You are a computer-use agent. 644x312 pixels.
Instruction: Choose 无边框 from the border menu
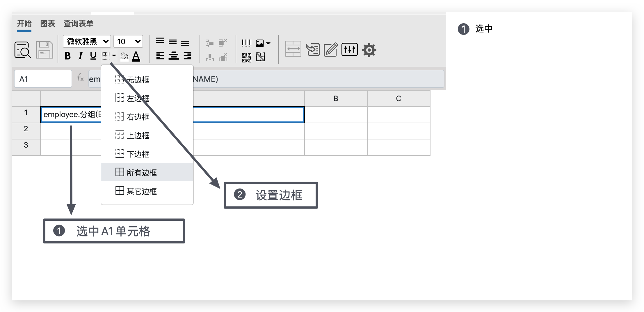pyautogui.click(x=147, y=79)
